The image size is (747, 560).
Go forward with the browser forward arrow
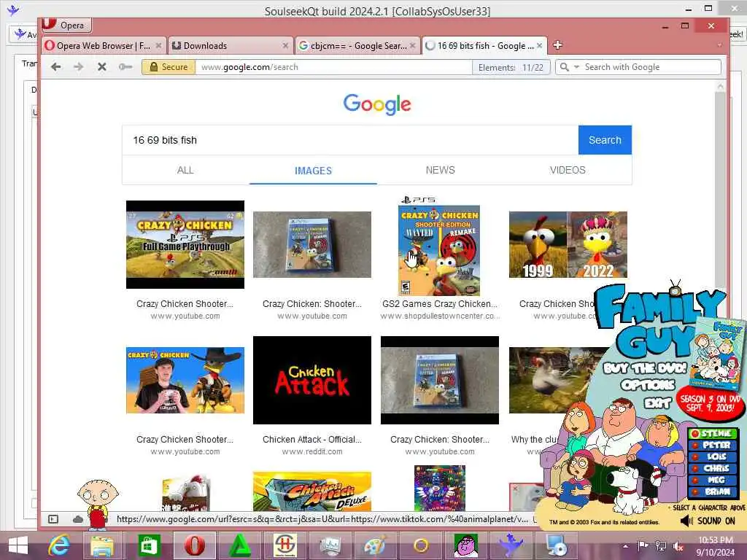(79, 67)
